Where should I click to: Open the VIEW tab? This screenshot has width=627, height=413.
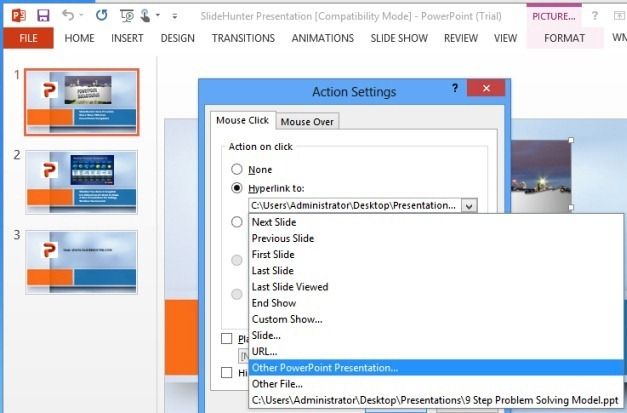[505, 38]
